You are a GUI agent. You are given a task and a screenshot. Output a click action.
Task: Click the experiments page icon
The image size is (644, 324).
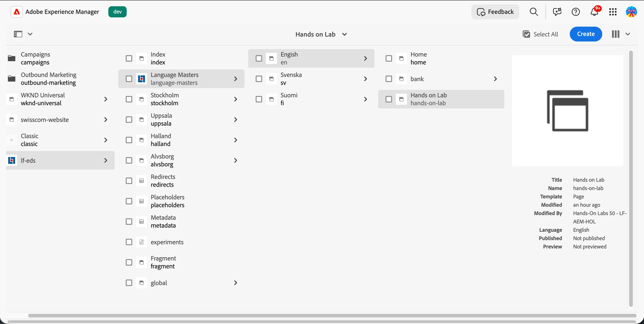pyautogui.click(x=142, y=242)
